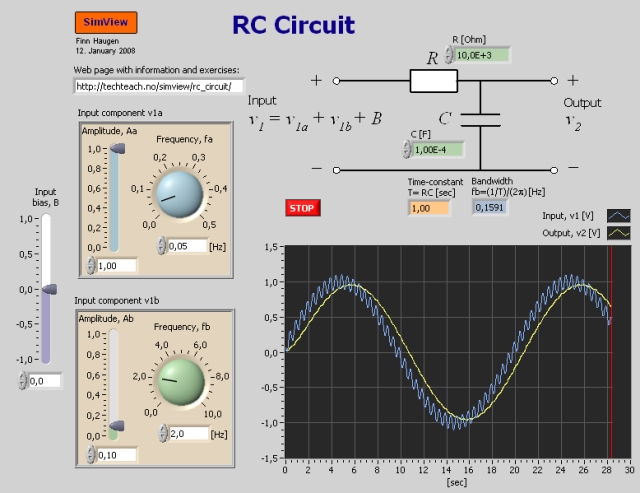
Task: Click the negative input terminal of circuit
Action: click(x=336, y=170)
